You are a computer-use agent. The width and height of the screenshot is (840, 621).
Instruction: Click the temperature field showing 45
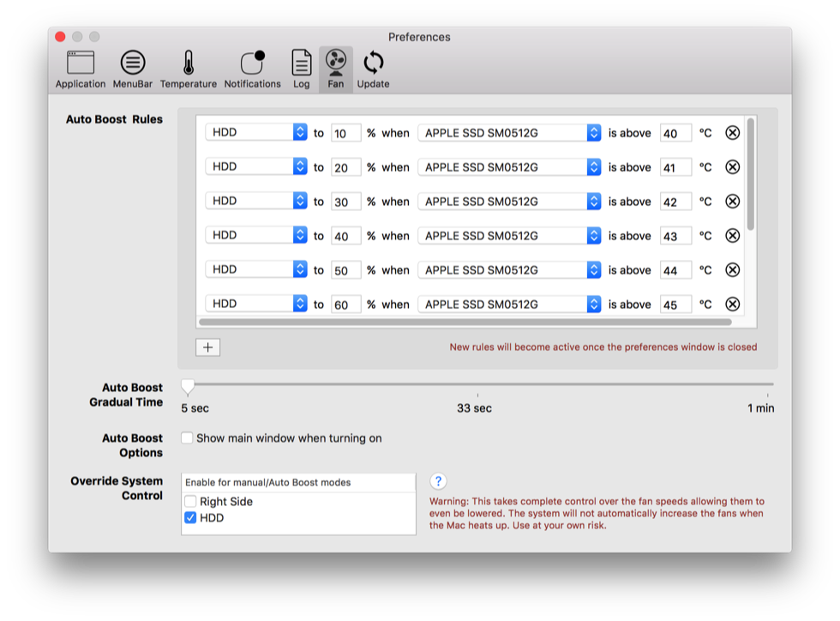[675, 304]
